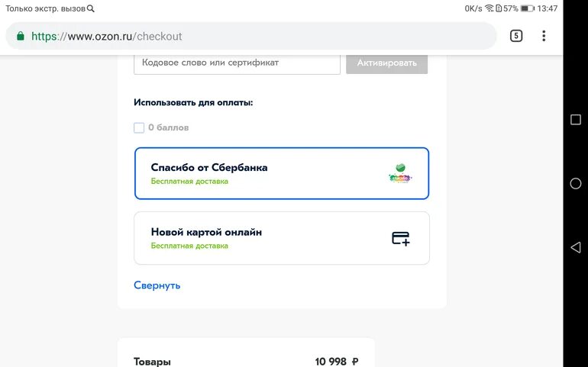Tap the Android recent apps square button

click(575, 120)
